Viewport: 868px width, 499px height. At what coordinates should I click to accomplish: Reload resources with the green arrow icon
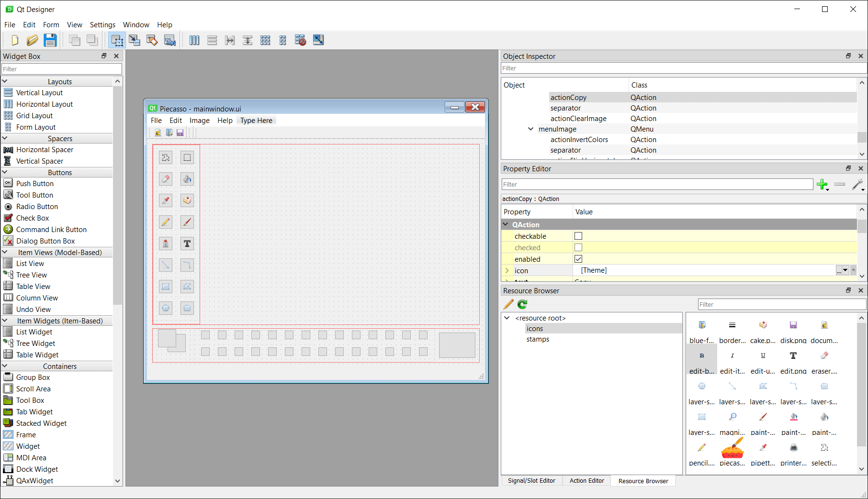522,304
